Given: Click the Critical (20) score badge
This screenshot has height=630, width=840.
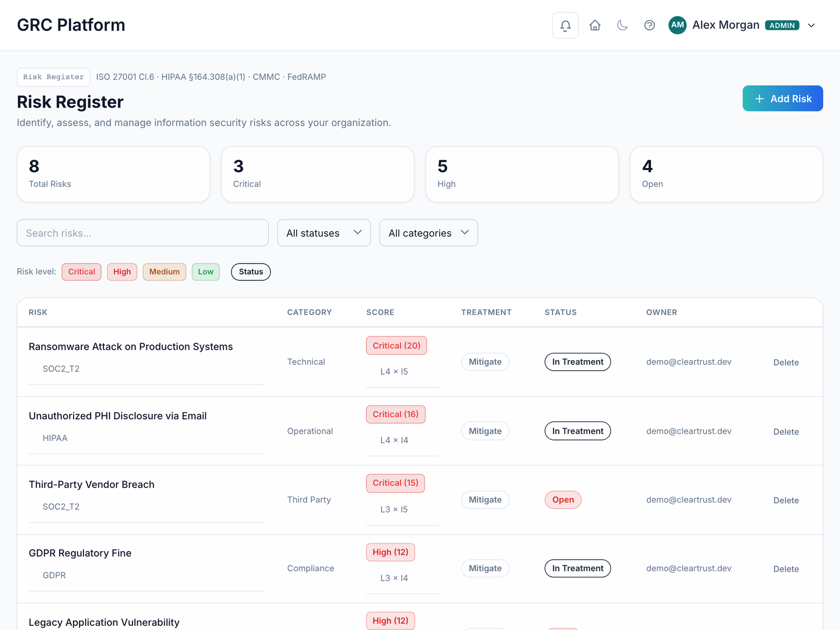Looking at the screenshot, I should coord(396,345).
